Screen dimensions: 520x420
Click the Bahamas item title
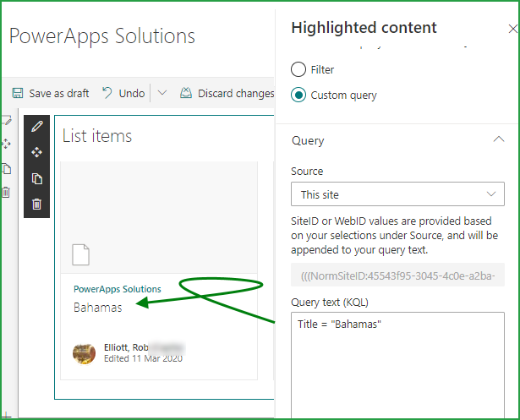(98, 308)
